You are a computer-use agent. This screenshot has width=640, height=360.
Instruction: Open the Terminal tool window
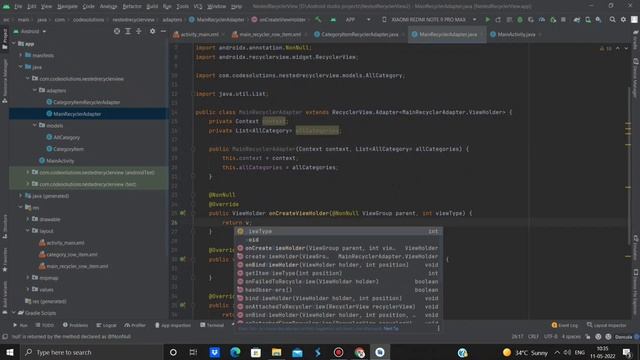212,325
